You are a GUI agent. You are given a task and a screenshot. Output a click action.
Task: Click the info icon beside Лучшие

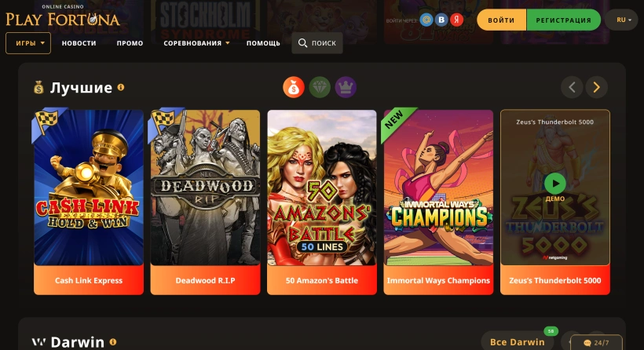coord(121,87)
